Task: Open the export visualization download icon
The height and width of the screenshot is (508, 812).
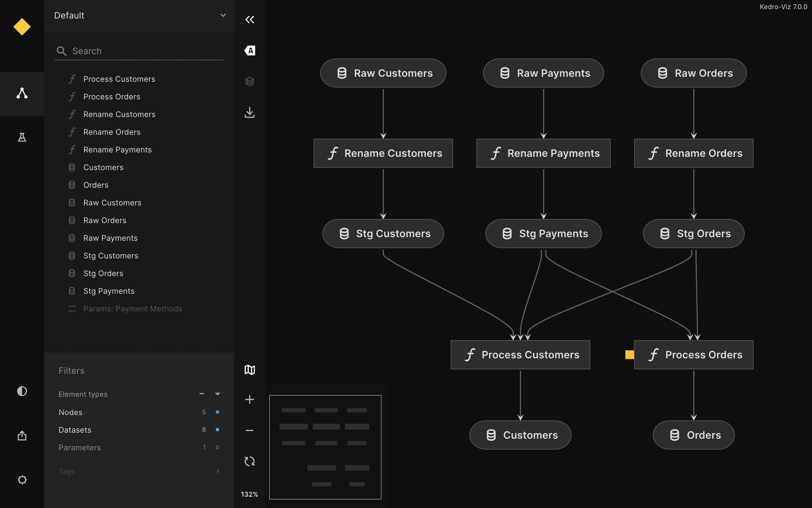Action: click(249, 113)
